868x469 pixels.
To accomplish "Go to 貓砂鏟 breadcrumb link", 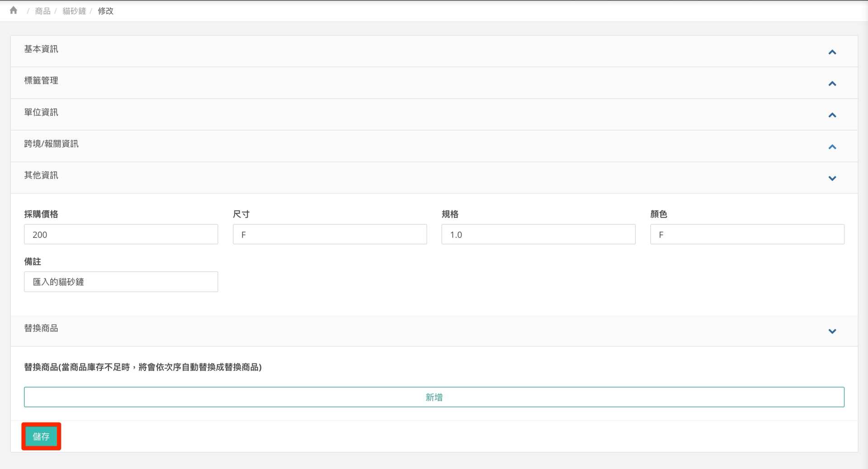I will (x=74, y=11).
